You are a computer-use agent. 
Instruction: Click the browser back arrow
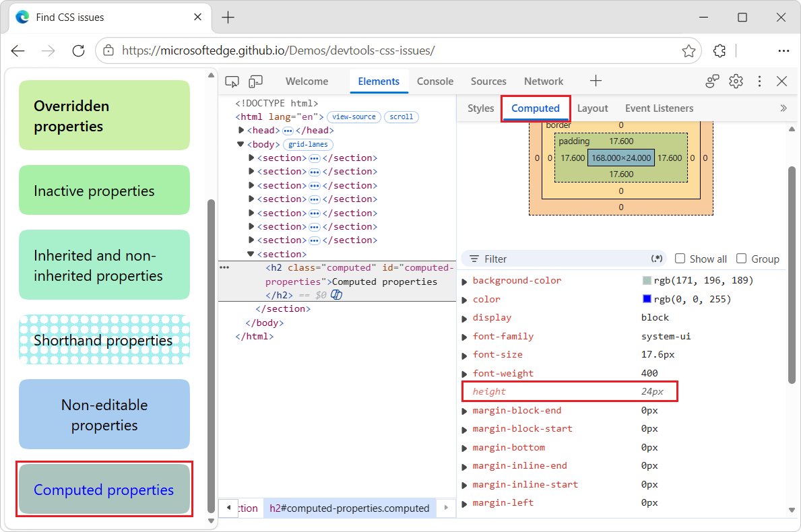pos(18,51)
